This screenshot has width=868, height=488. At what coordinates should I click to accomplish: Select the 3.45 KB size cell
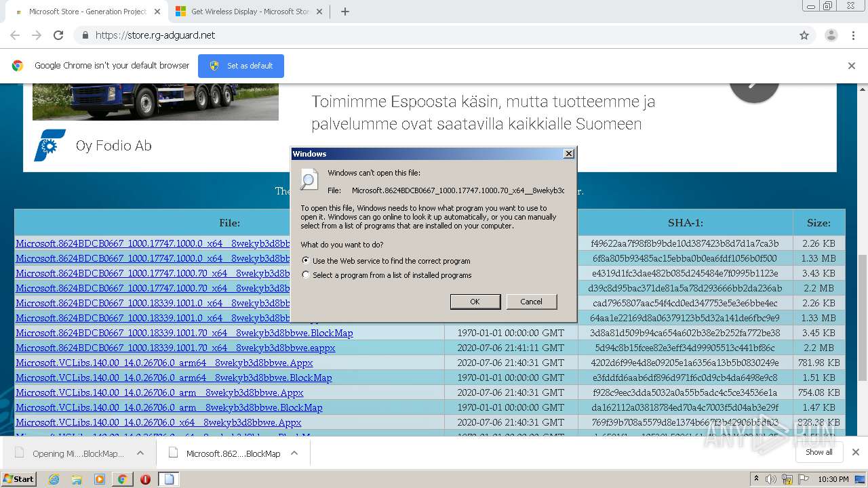pyautogui.click(x=818, y=333)
